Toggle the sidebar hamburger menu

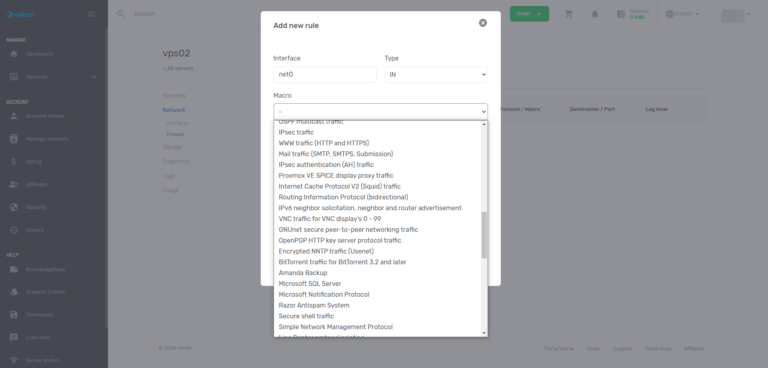(x=91, y=14)
